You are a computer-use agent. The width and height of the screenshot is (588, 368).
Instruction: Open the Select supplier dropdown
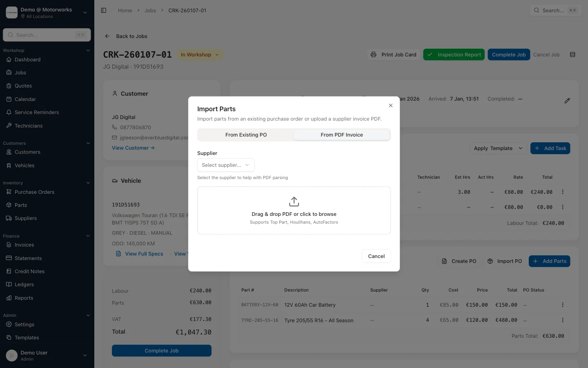pyautogui.click(x=225, y=165)
